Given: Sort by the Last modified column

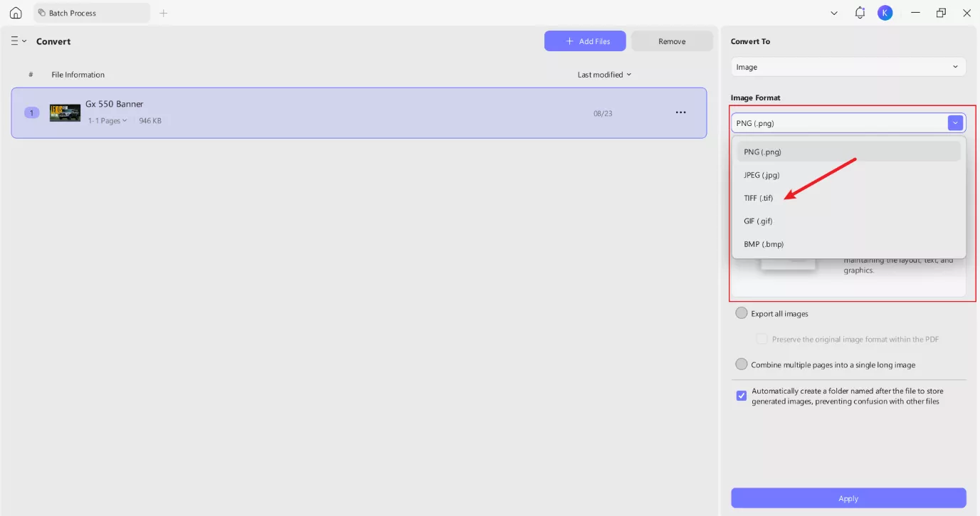Looking at the screenshot, I should (604, 75).
